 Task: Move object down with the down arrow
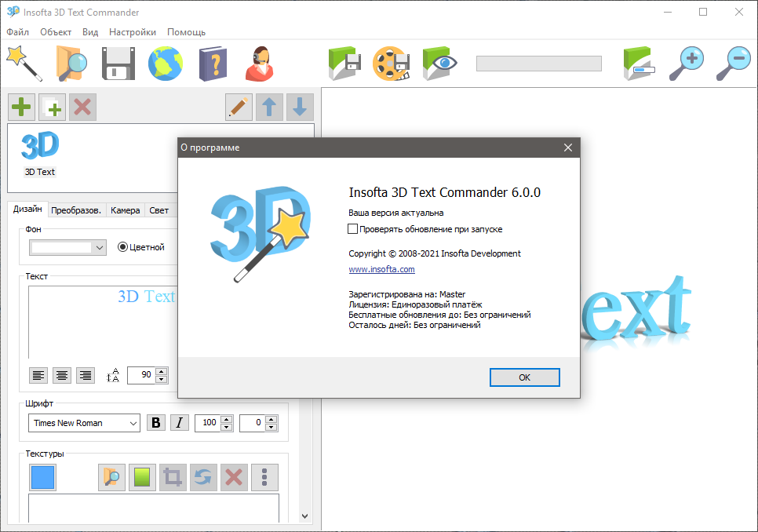300,107
